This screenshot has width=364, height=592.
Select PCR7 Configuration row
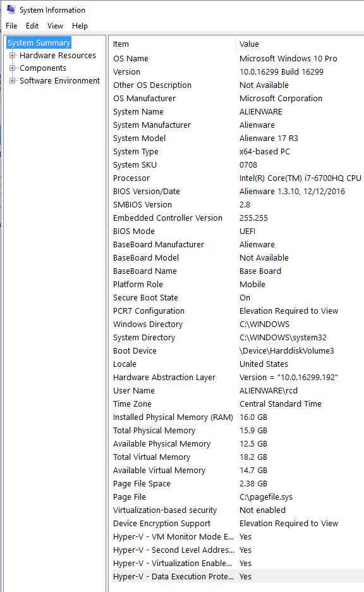[x=236, y=311]
